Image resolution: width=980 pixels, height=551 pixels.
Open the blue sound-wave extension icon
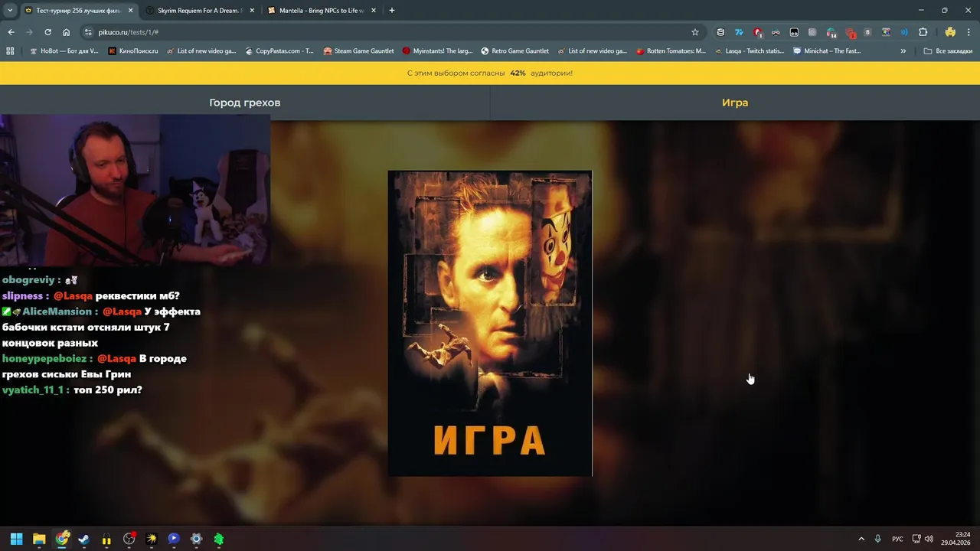pyautogui.click(x=904, y=32)
